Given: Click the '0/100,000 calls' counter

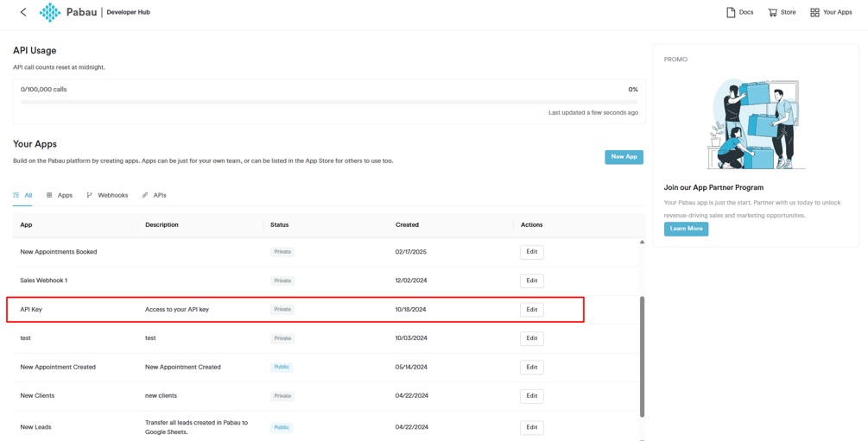Looking at the screenshot, I should (44, 89).
